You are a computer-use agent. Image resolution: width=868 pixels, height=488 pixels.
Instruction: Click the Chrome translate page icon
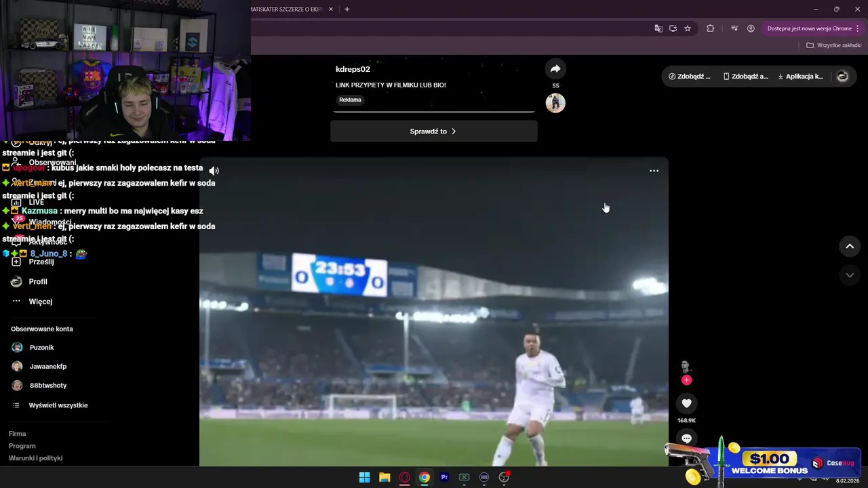coord(658,28)
